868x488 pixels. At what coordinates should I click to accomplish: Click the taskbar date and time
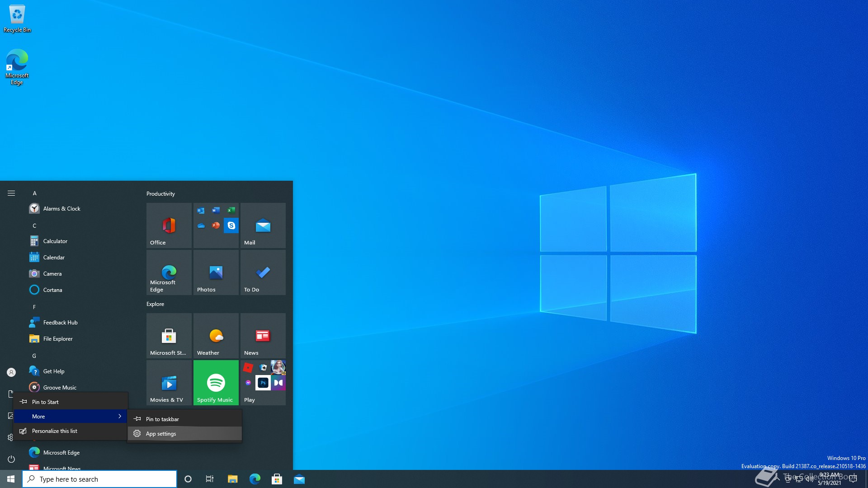(830, 479)
